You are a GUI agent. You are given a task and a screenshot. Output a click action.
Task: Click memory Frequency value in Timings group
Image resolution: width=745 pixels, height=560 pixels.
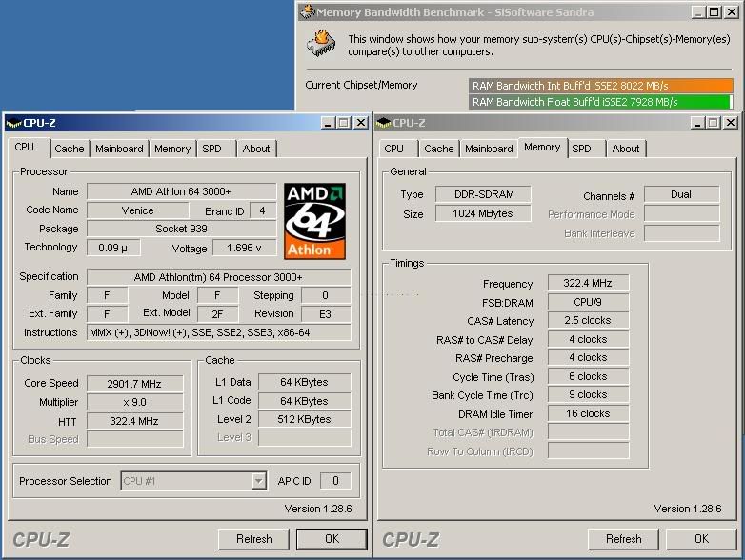[x=588, y=283]
